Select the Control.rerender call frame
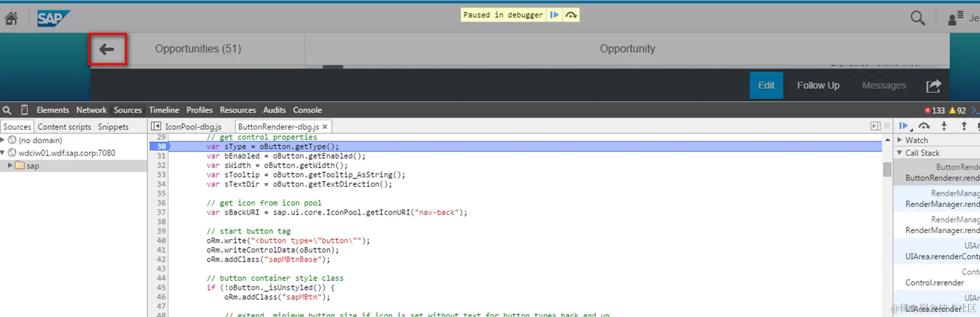Viewport: 980px width, 317px height. click(937, 277)
